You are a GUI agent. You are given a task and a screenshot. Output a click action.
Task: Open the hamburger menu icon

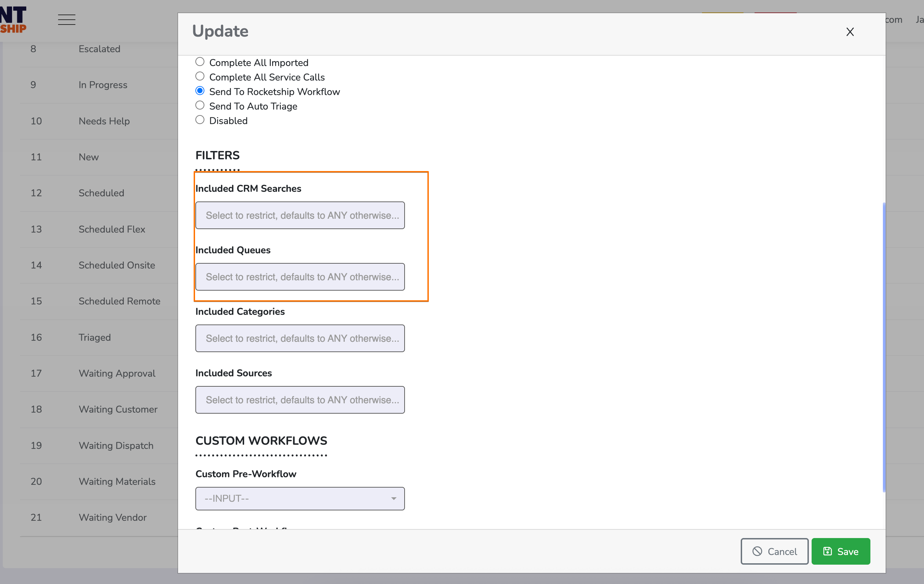point(66,20)
